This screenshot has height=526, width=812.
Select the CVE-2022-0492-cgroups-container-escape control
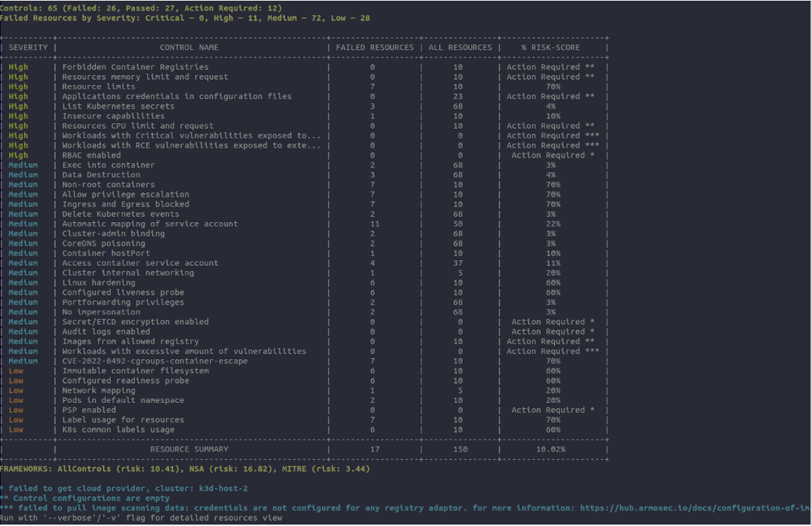click(x=155, y=361)
